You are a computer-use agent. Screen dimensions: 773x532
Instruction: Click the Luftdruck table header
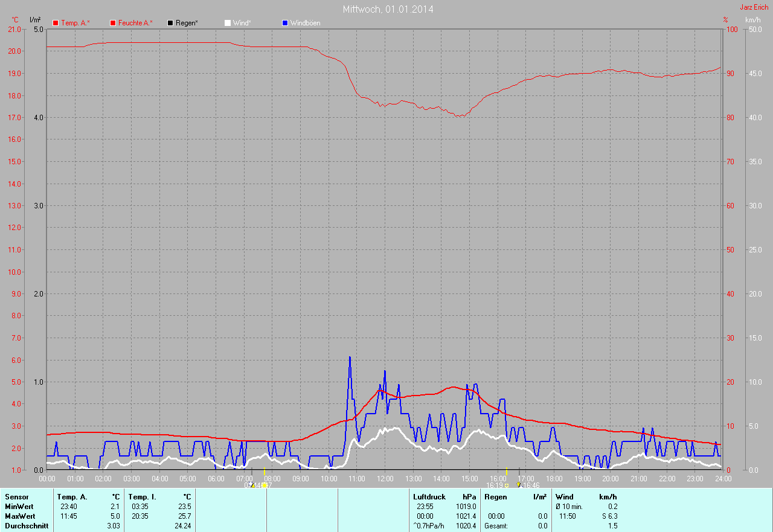(429, 497)
